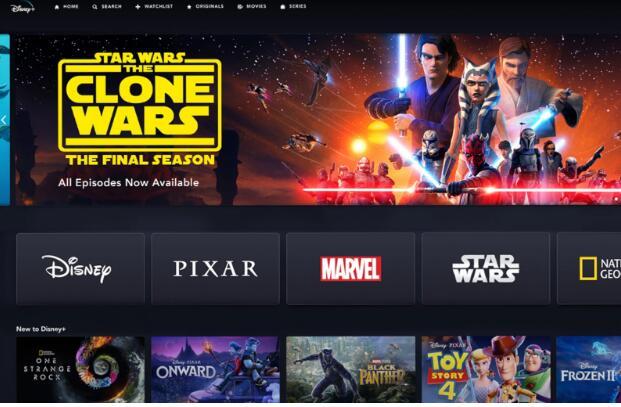Open the Toy Story 4 thumbnail
The width and height of the screenshot is (621, 407).
click(x=486, y=369)
